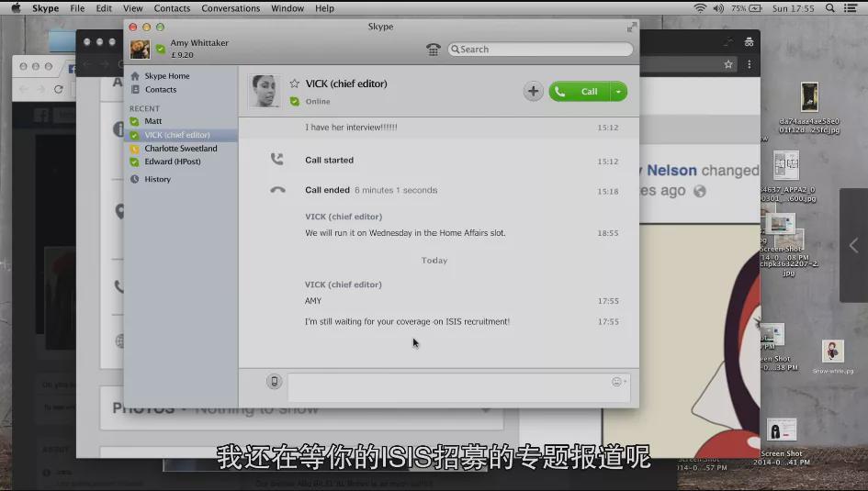Expand the Call button dropdown arrow

(x=618, y=91)
